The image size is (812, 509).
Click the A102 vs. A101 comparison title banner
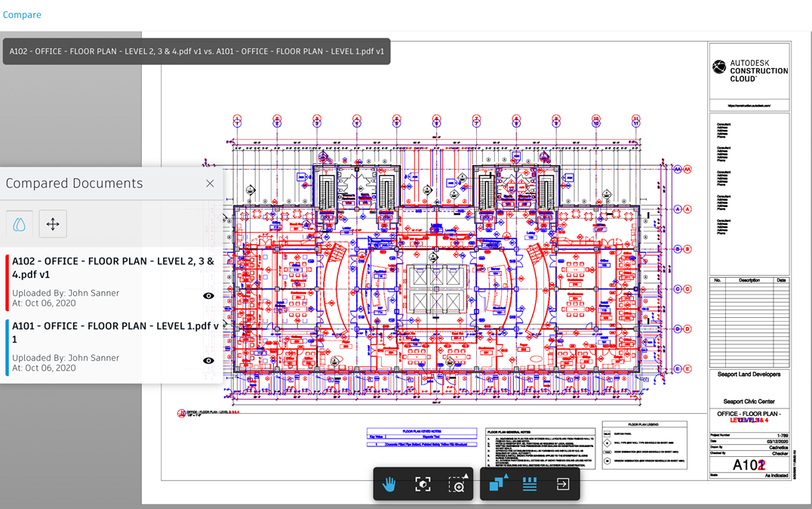pyautogui.click(x=197, y=51)
